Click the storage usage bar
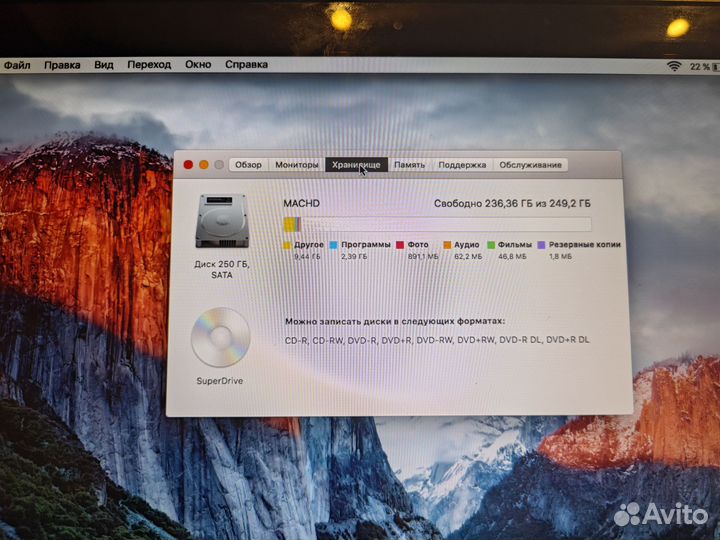The height and width of the screenshot is (540, 720). (x=437, y=225)
